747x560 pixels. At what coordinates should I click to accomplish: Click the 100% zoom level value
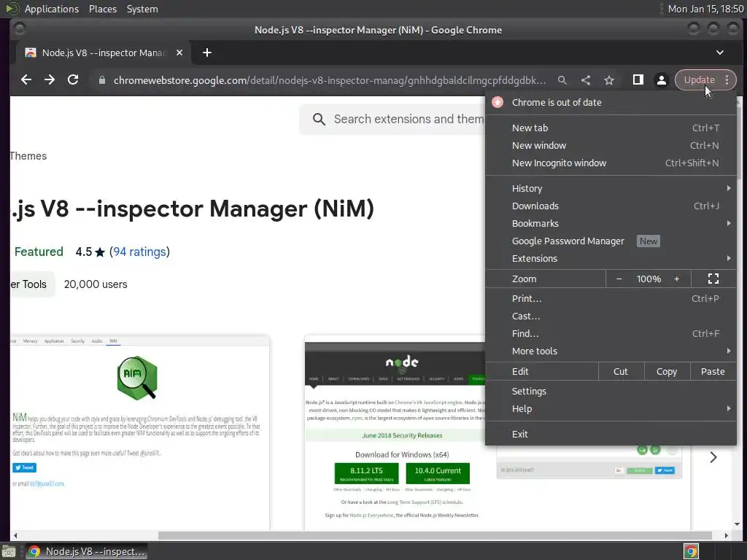[649, 279]
